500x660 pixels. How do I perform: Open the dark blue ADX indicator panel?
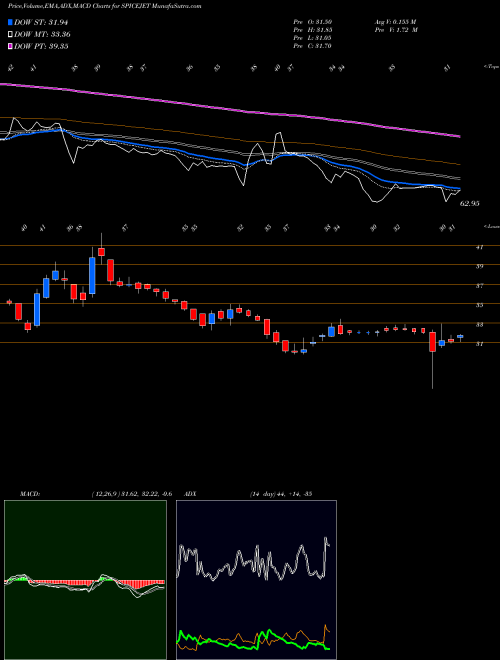[x=256, y=580]
